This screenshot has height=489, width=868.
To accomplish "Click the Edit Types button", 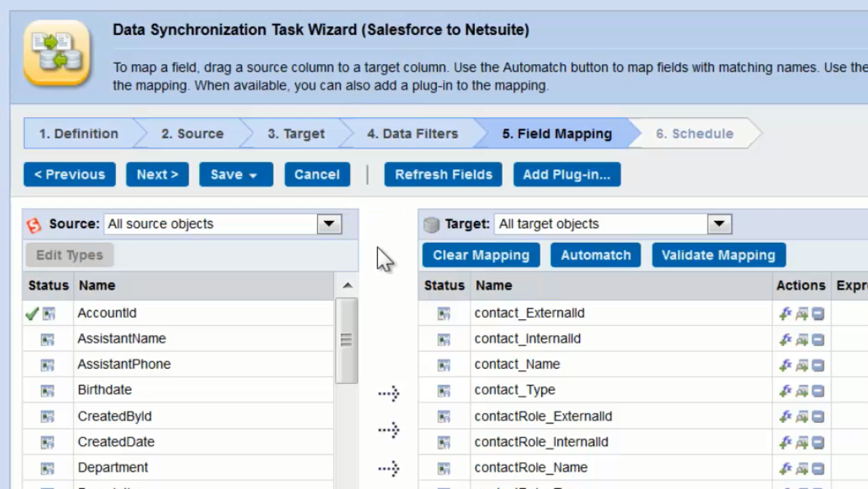I will coord(70,255).
